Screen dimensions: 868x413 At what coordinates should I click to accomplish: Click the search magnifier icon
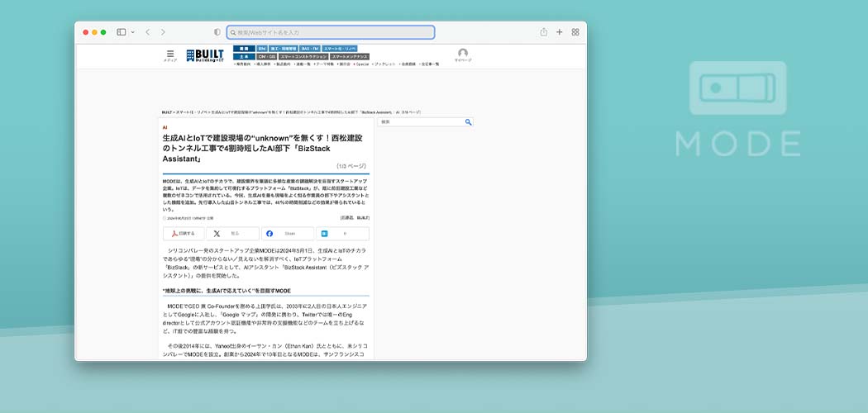pos(468,122)
